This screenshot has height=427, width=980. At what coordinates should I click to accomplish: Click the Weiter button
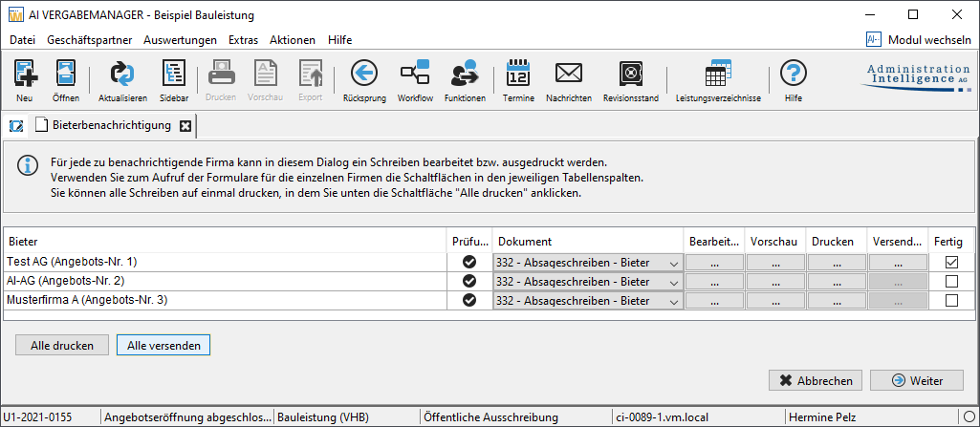[x=917, y=381]
